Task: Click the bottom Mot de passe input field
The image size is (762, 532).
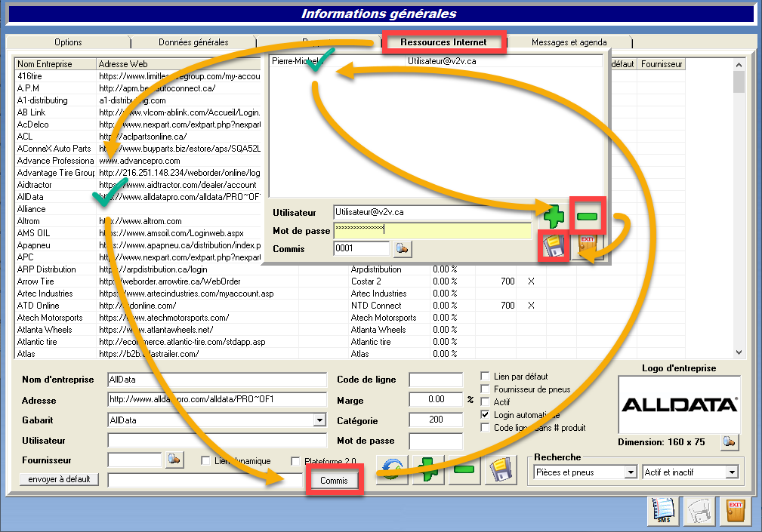Action: [x=436, y=441]
